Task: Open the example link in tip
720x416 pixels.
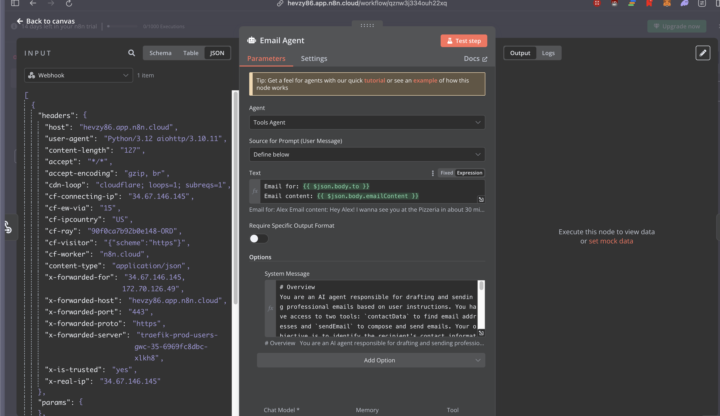Action: [x=425, y=80]
